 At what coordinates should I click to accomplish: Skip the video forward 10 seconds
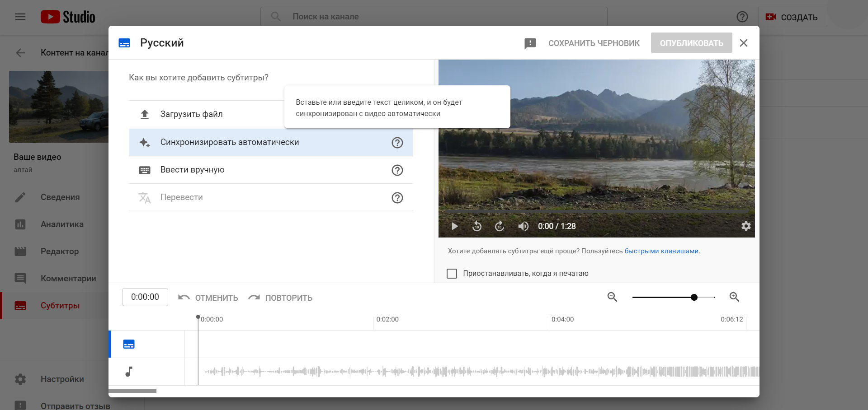coord(500,226)
